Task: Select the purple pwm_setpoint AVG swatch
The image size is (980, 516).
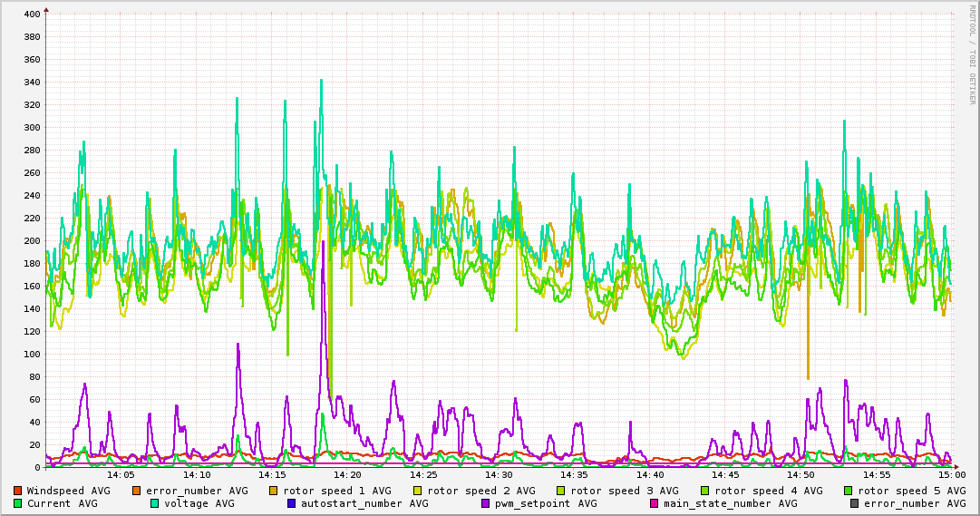Action: pyautogui.click(x=486, y=503)
